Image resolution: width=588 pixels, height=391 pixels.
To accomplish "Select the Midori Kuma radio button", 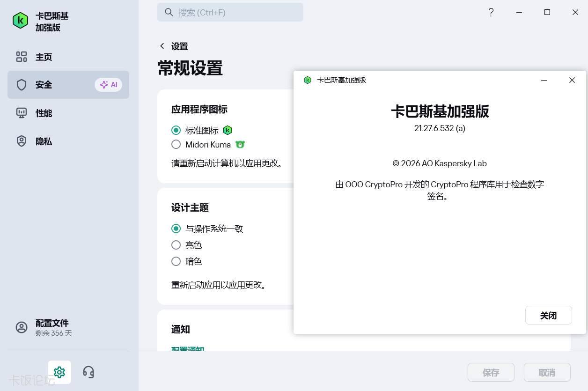I will (x=176, y=144).
